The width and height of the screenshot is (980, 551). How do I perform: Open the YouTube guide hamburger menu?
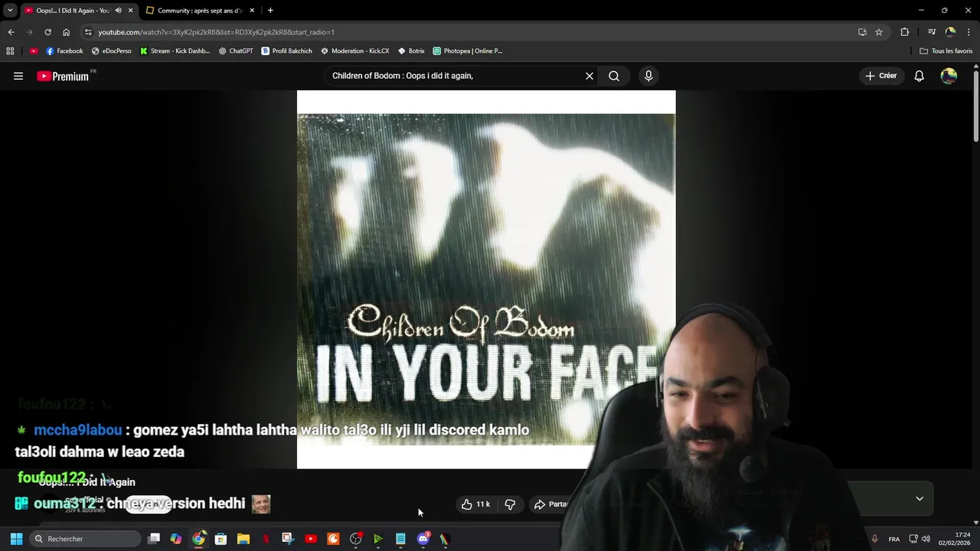18,76
